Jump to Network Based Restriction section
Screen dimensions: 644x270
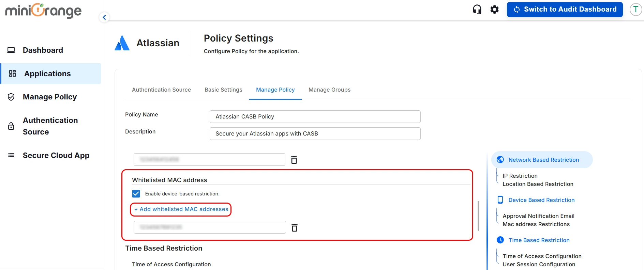[543, 160]
